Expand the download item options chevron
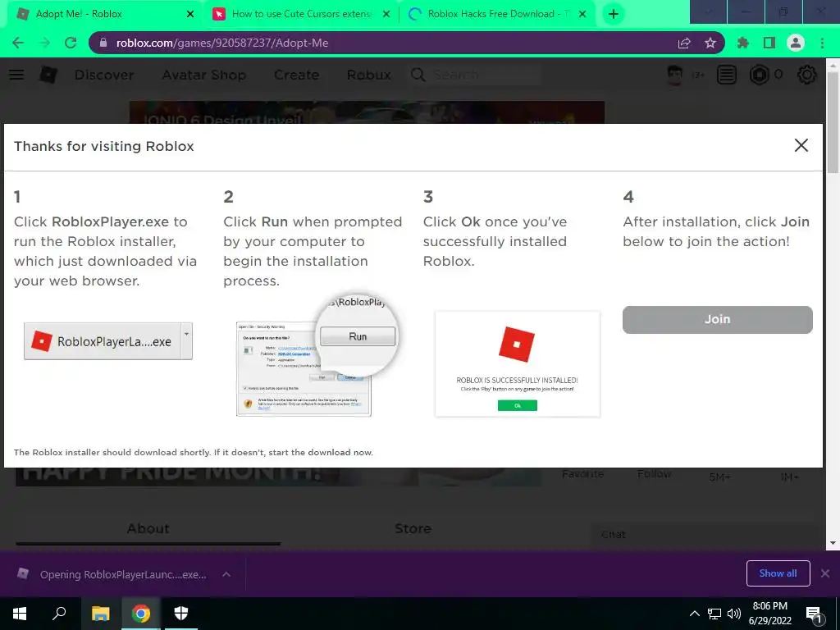 (226, 574)
